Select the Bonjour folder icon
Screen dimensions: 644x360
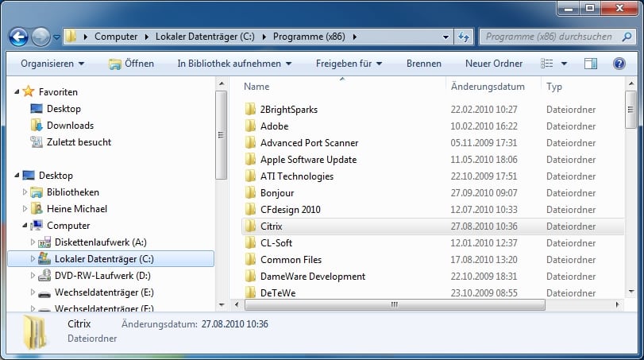click(x=250, y=193)
